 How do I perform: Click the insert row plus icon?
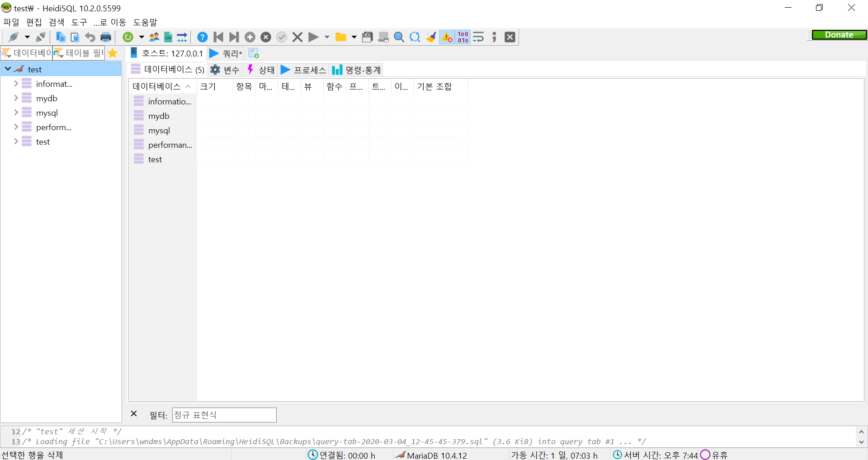(x=250, y=37)
